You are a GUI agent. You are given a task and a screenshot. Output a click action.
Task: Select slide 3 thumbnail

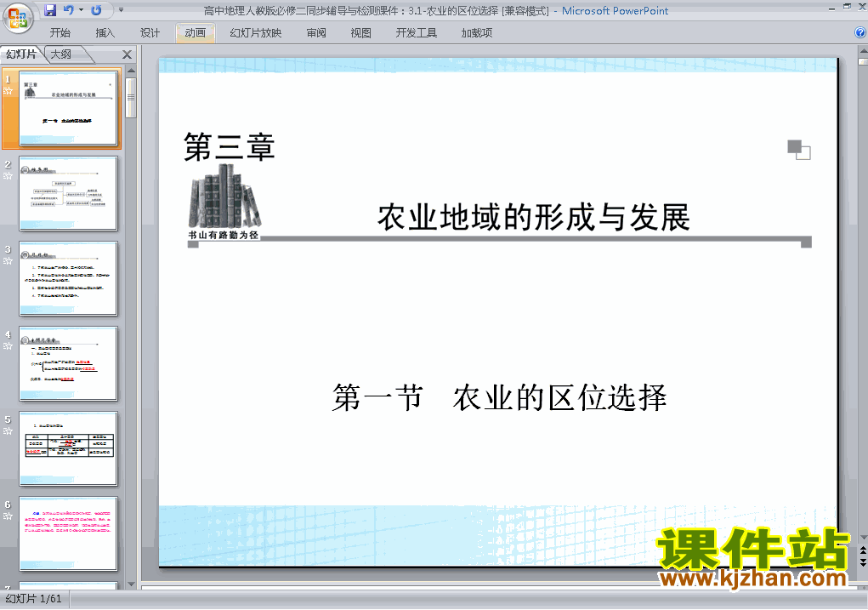68,279
